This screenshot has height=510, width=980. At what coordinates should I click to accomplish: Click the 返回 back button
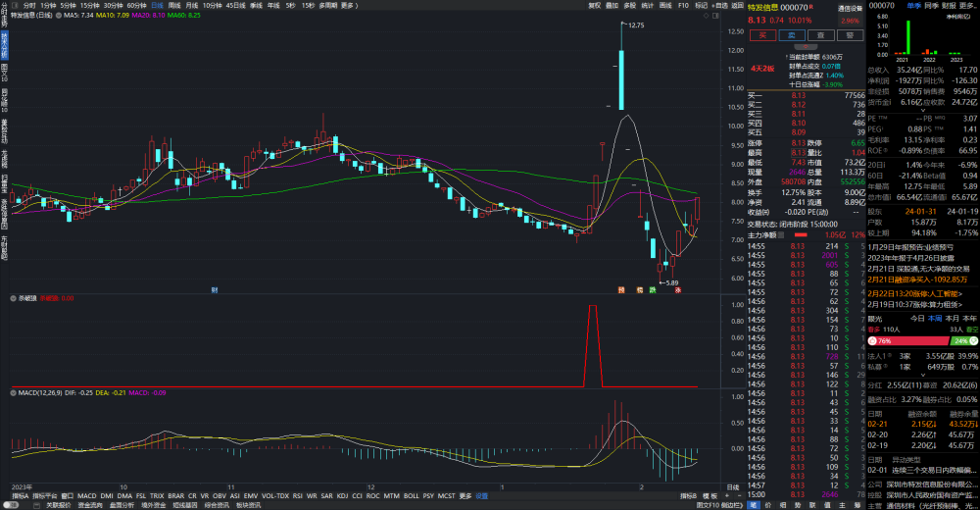738,5
